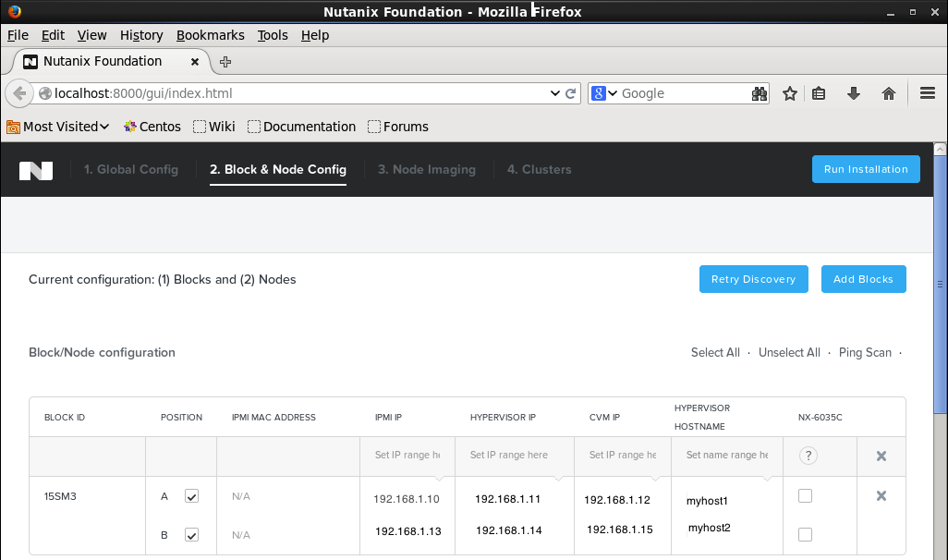948x560 pixels.
Task: Open the Firefox hamburger menu
Action: click(928, 93)
